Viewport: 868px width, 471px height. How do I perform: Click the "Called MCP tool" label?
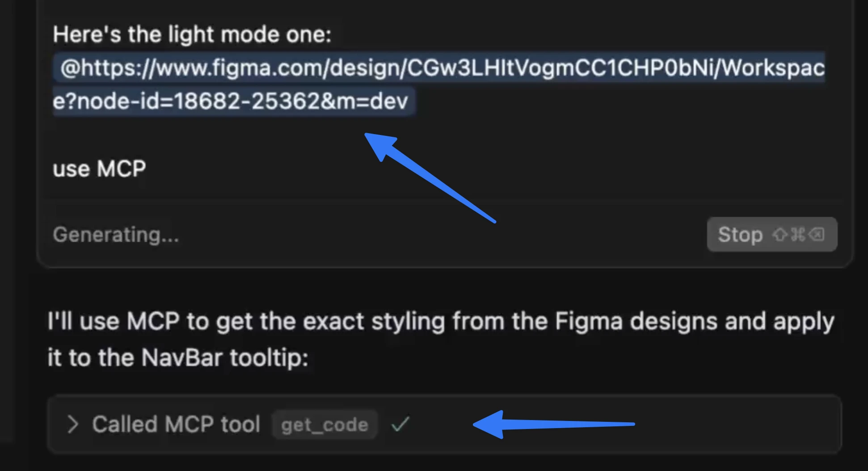click(x=176, y=424)
